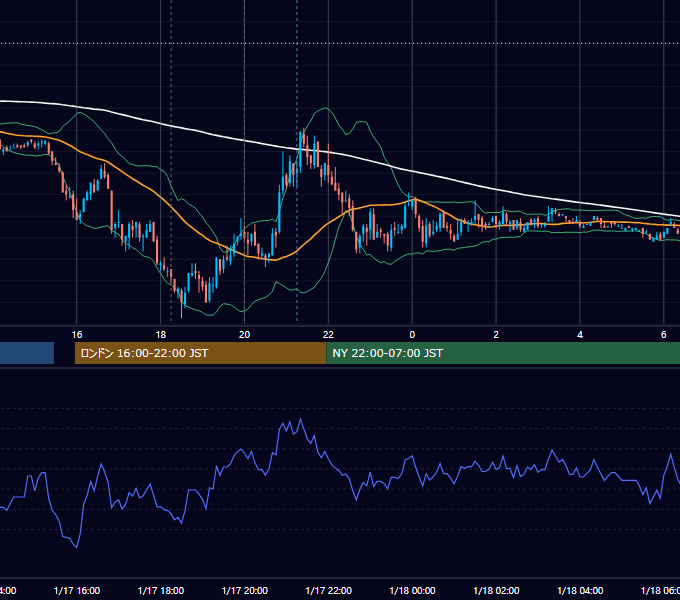This screenshot has height=600, width=680.
Task: Click the oscillator peak before 1/17 22:00
Action: 301,419
